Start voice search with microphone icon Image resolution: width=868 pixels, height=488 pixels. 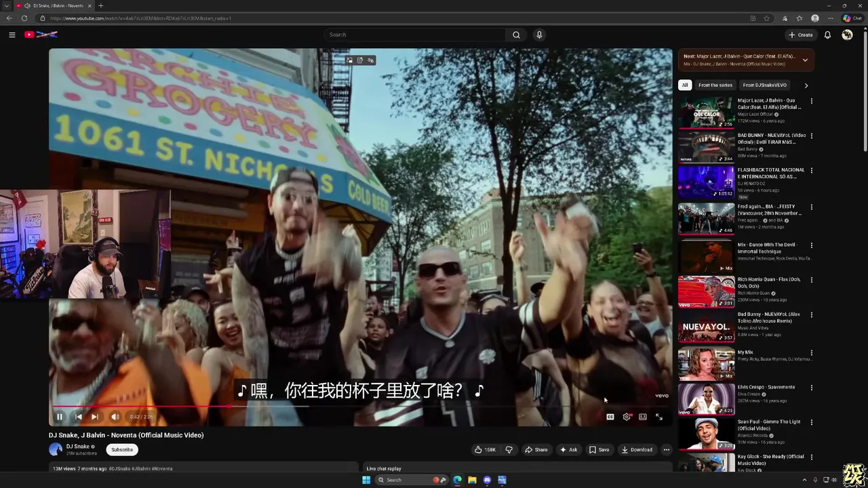[539, 35]
